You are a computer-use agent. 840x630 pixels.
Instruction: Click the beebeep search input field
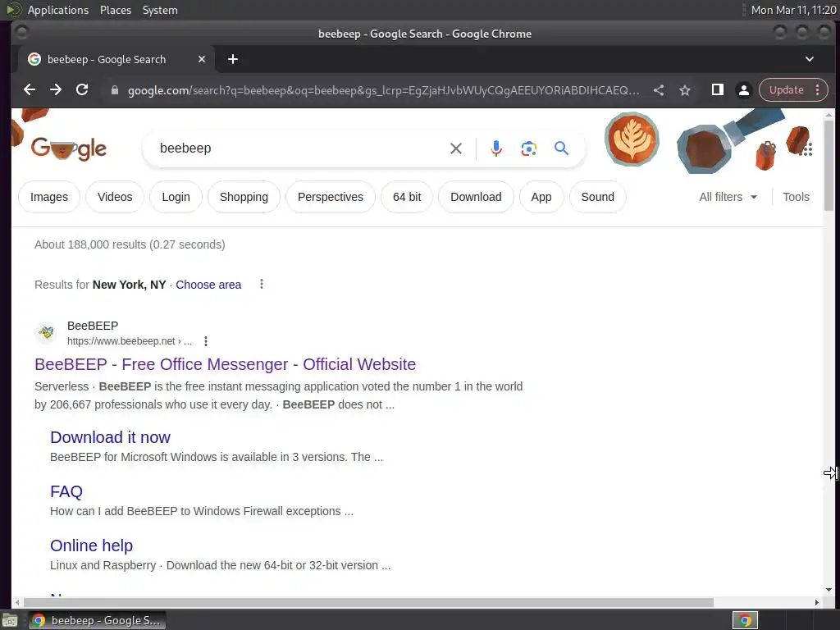click(x=300, y=148)
